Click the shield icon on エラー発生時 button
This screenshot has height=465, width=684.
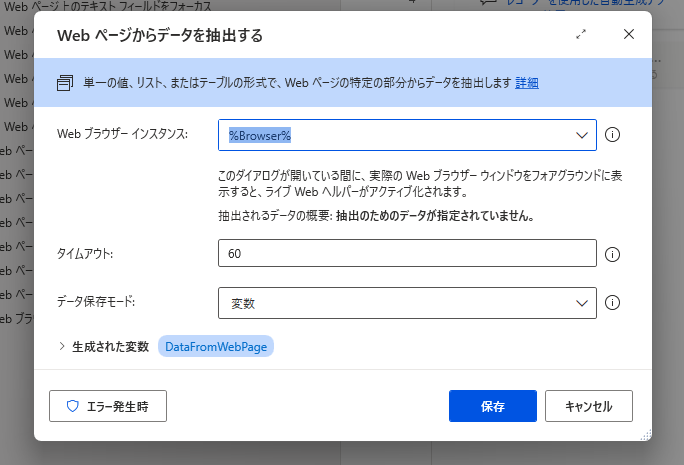click(72, 406)
